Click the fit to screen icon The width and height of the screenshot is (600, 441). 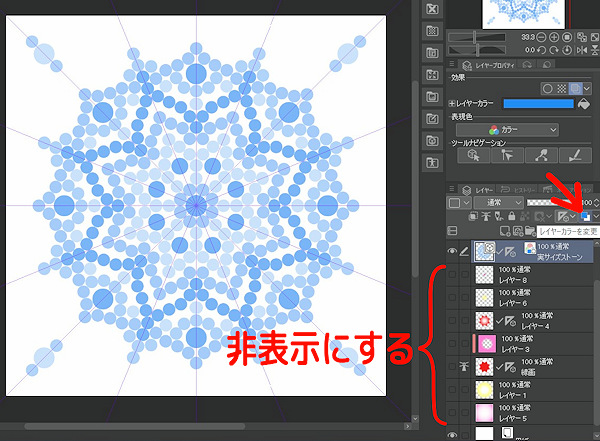(x=595, y=37)
